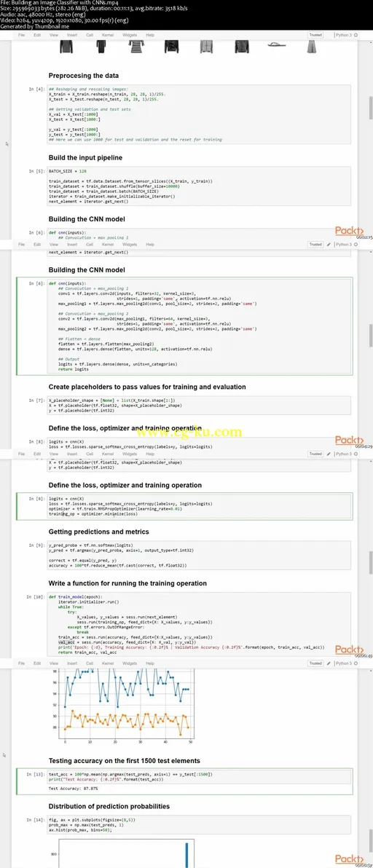Click the training accuracy line chart

[126, 706]
